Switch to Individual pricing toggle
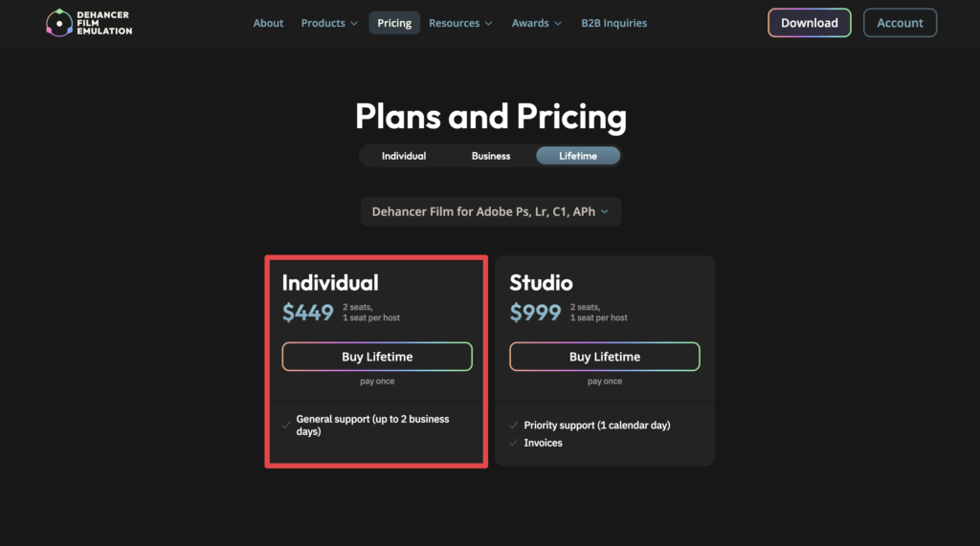Viewport: 980px width, 546px height. point(404,156)
